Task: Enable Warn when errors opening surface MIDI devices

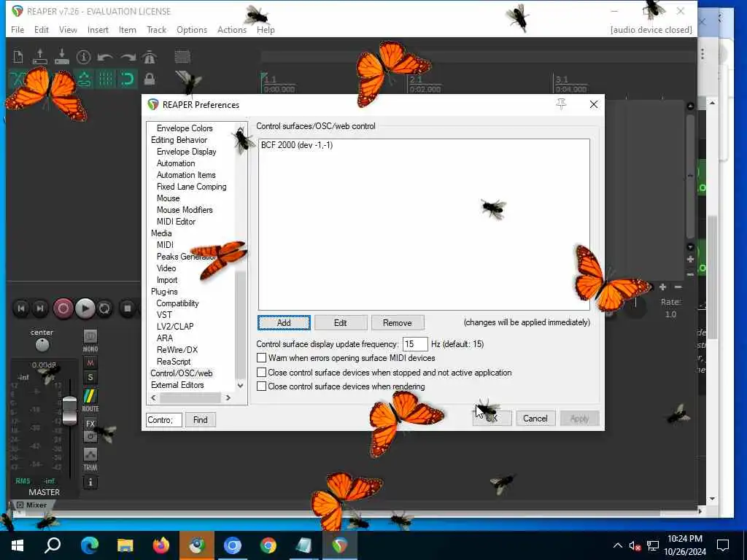Action: 262,357
